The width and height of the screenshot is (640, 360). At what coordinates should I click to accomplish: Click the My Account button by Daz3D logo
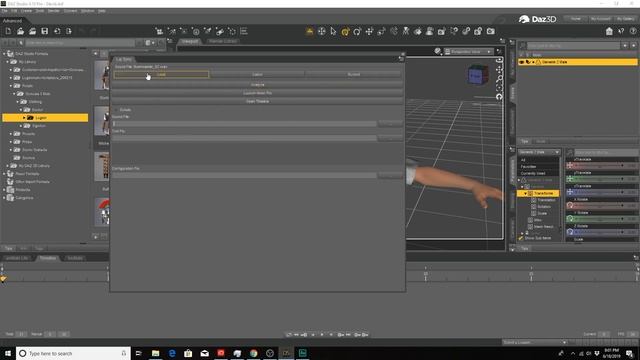pos(601,19)
